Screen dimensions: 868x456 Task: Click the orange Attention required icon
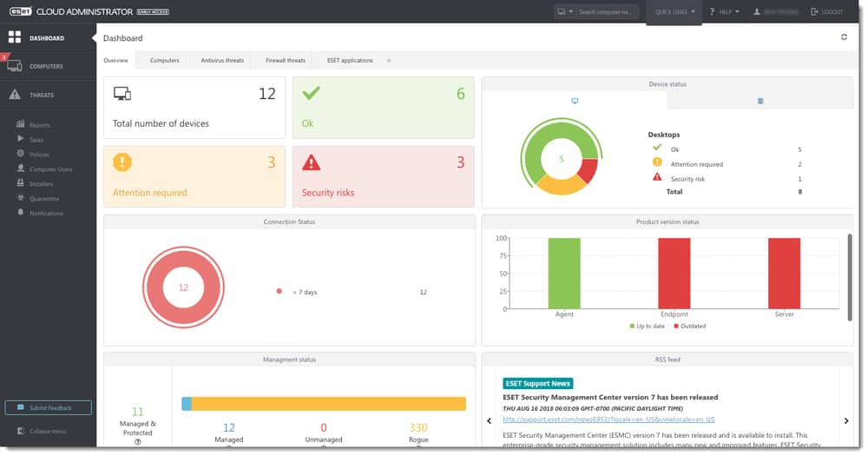122,162
